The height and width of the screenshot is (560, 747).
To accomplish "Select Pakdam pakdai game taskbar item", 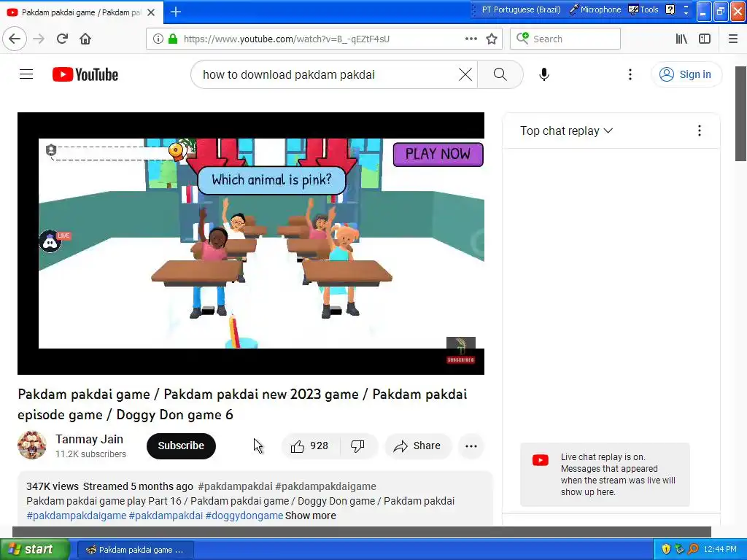I will coord(135,550).
